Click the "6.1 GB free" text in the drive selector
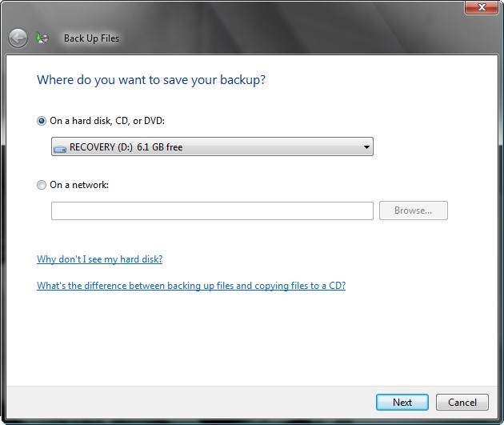 [x=158, y=147]
